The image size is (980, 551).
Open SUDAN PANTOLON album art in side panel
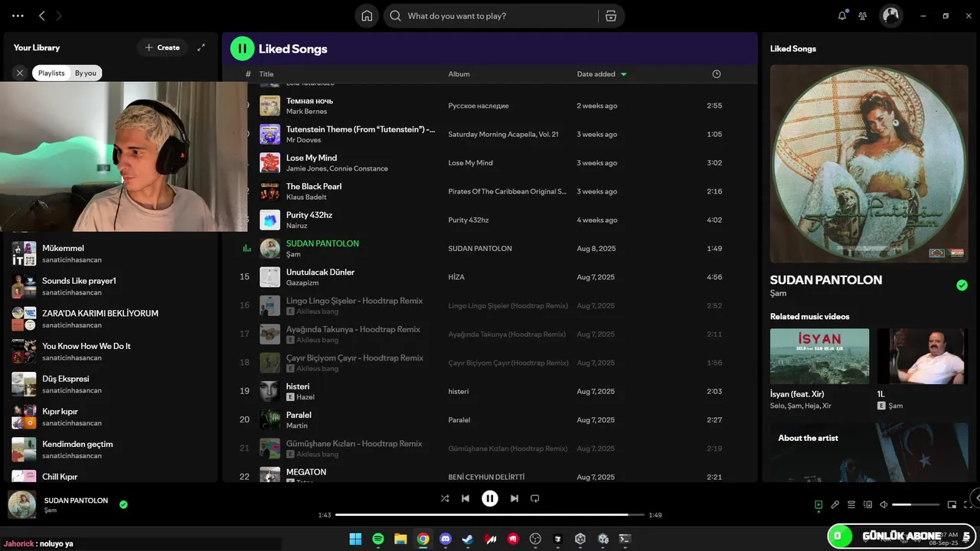869,164
